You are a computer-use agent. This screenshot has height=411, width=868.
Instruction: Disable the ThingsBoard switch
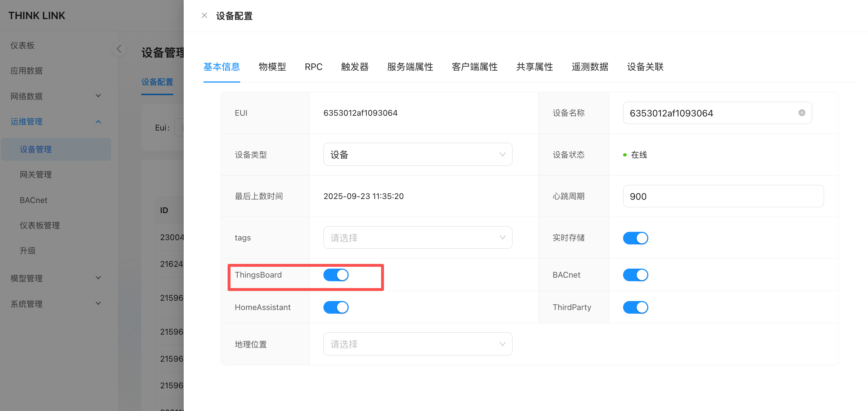coord(336,275)
